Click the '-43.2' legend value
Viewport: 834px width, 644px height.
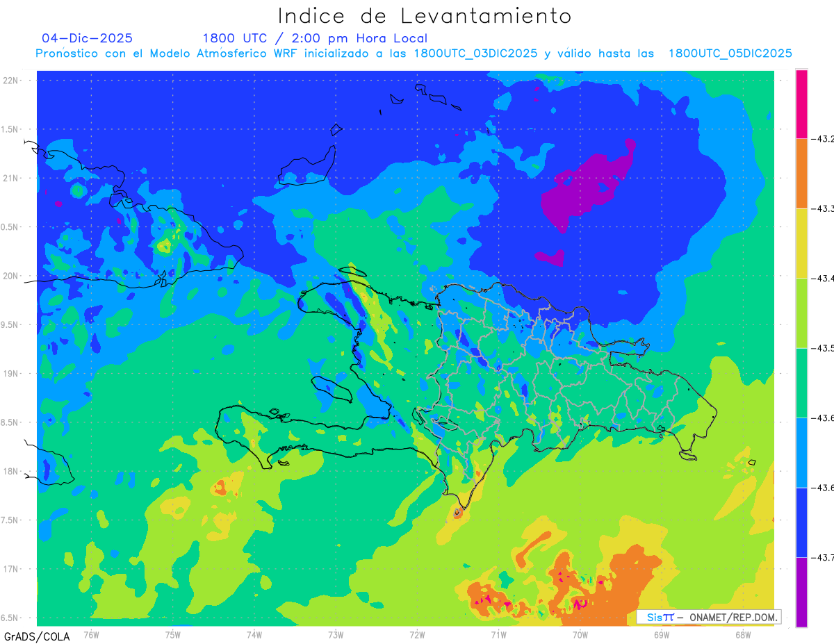pyautogui.click(x=822, y=139)
